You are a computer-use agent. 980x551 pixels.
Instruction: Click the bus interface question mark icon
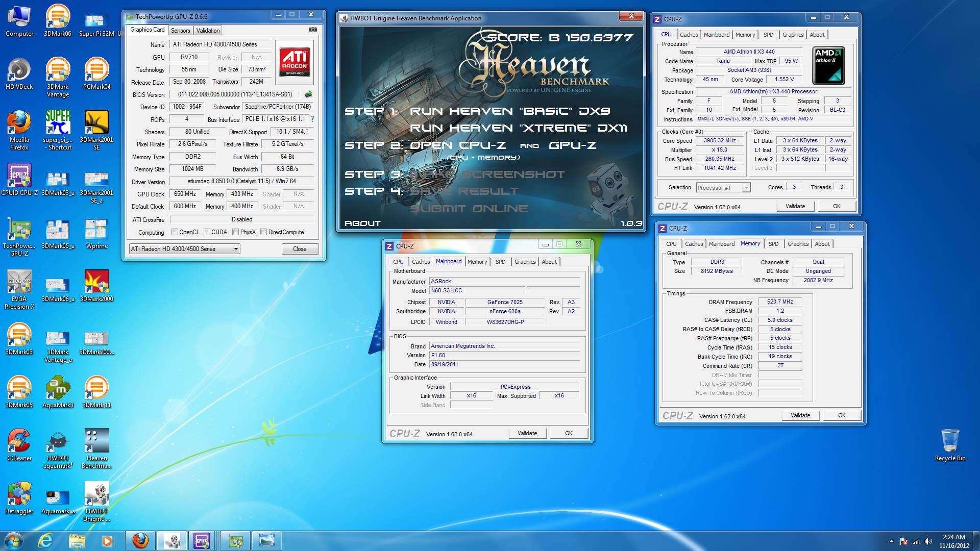click(312, 119)
